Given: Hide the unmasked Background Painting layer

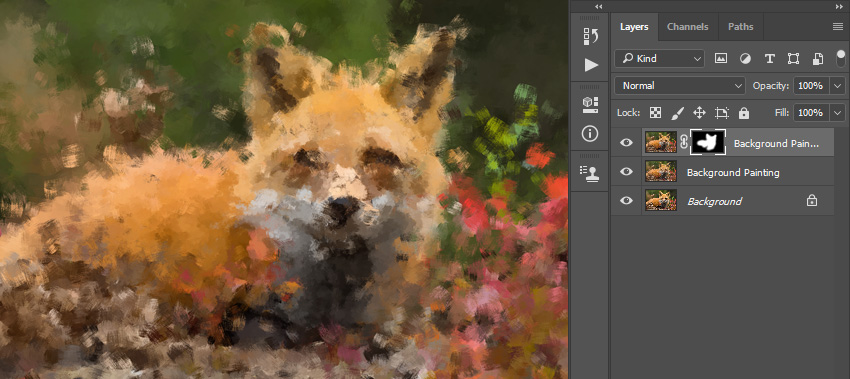Looking at the screenshot, I should point(626,171).
